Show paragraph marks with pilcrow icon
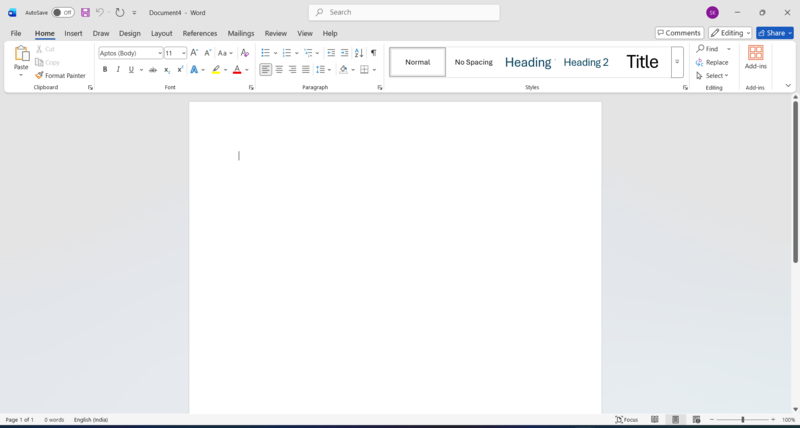This screenshot has width=800, height=428. point(373,53)
